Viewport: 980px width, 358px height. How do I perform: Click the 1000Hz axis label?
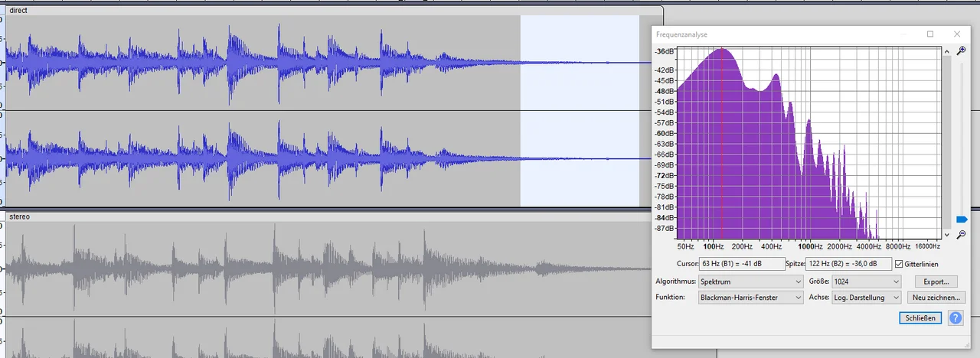[x=809, y=247]
